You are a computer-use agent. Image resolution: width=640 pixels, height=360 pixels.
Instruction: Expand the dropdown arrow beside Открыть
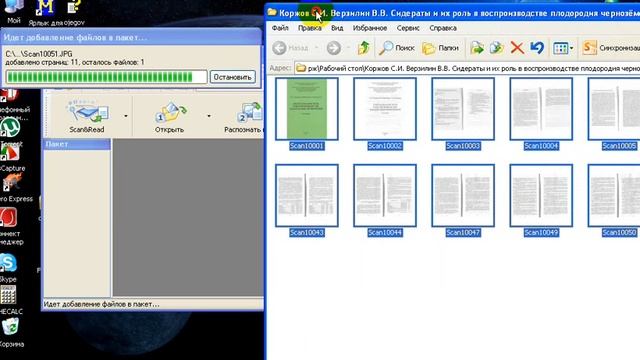pyautogui.click(x=209, y=116)
